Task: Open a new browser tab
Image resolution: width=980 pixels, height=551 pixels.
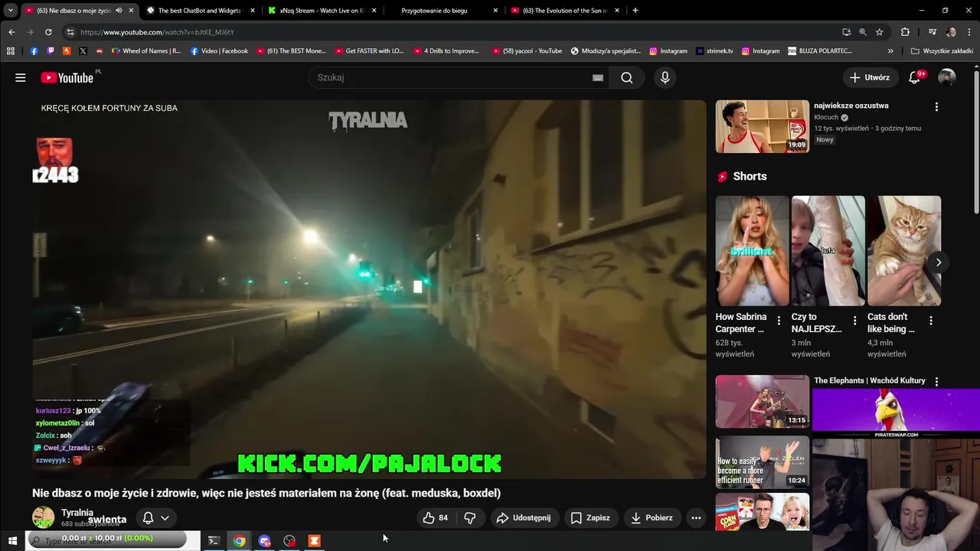Action: (635, 11)
